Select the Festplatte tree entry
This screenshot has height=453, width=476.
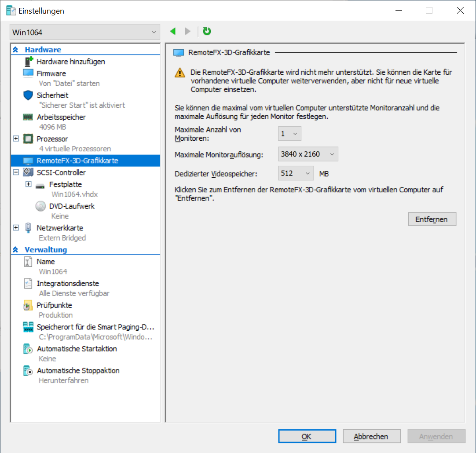66,184
